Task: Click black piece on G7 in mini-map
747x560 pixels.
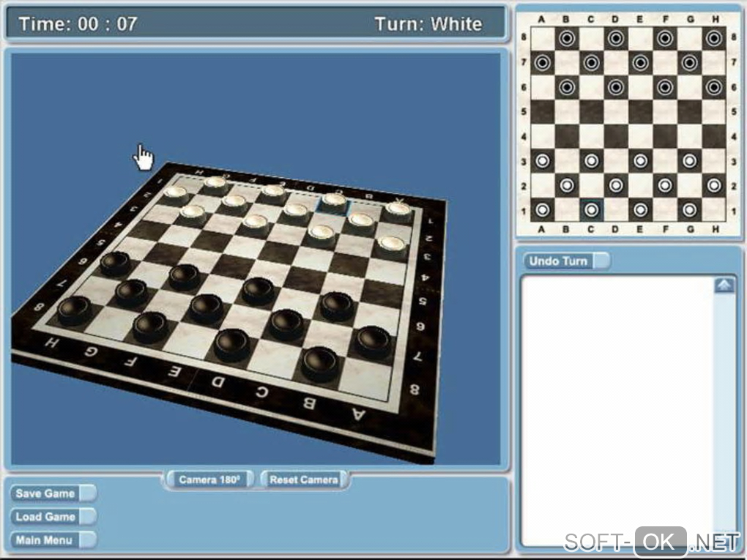Action: pos(689,62)
